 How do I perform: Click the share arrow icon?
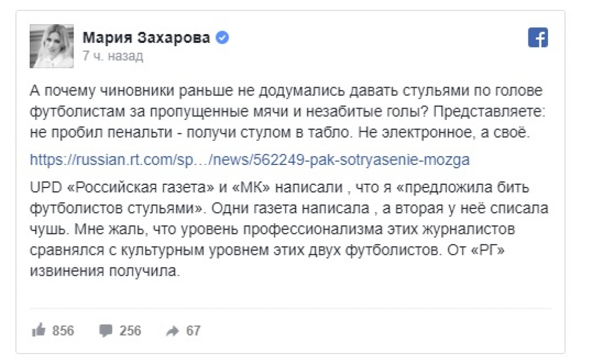[x=172, y=331]
